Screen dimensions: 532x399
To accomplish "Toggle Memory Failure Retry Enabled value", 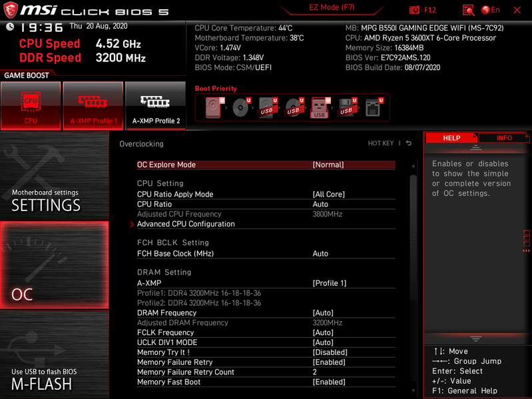I will 329,362.
